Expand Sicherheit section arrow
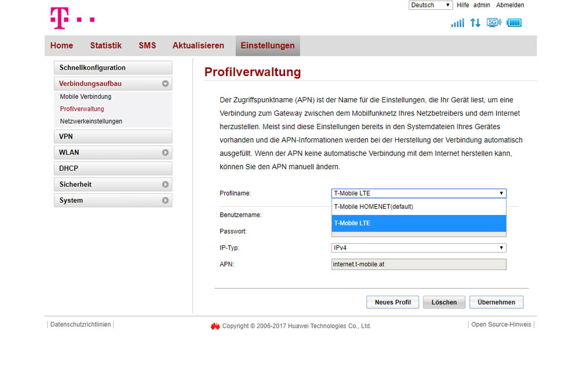The width and height of the screenshot is (562, 392). point(165,184)
